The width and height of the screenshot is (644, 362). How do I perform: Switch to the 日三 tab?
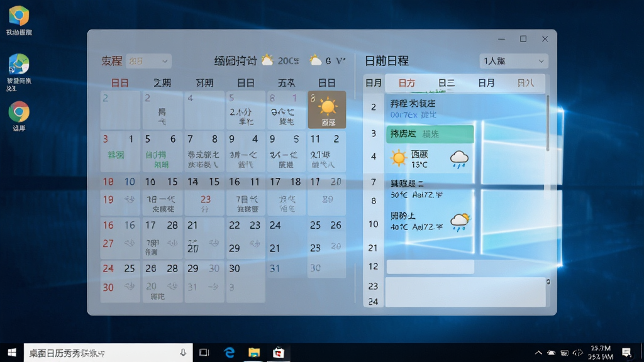tap(447, 84)
